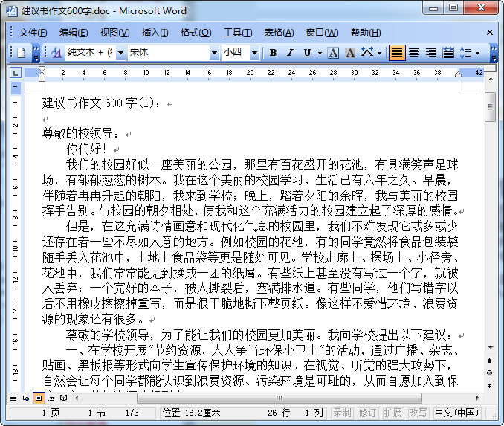504x426 pixels.
Task: Switch to Print Layout view icon
Action: [x=38, y=398]
